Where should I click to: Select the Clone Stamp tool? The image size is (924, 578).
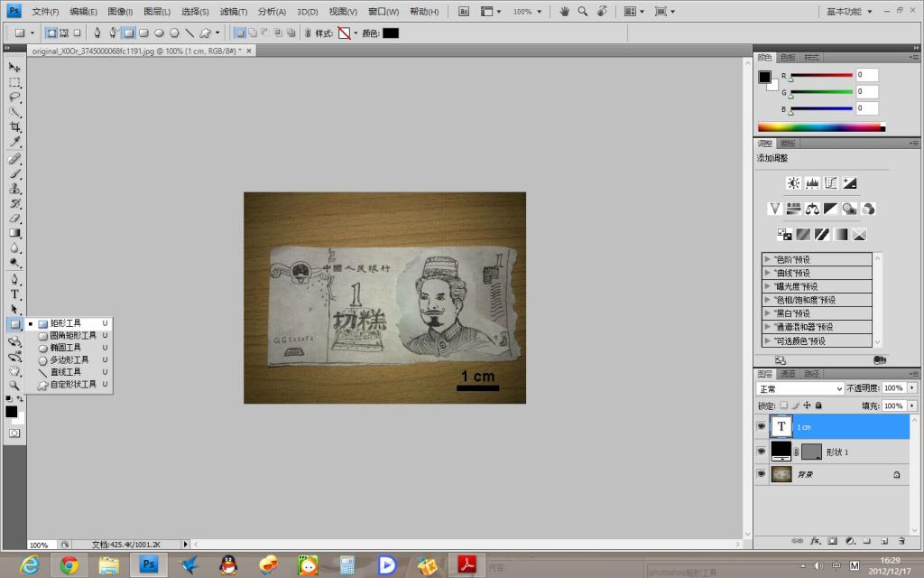point(14,189)
